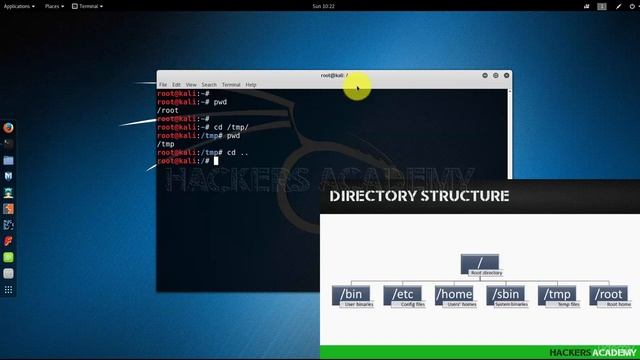Maximize the root@kali terminal window
The width and height of the screenshot is (640, 360).
pos(496,76)
